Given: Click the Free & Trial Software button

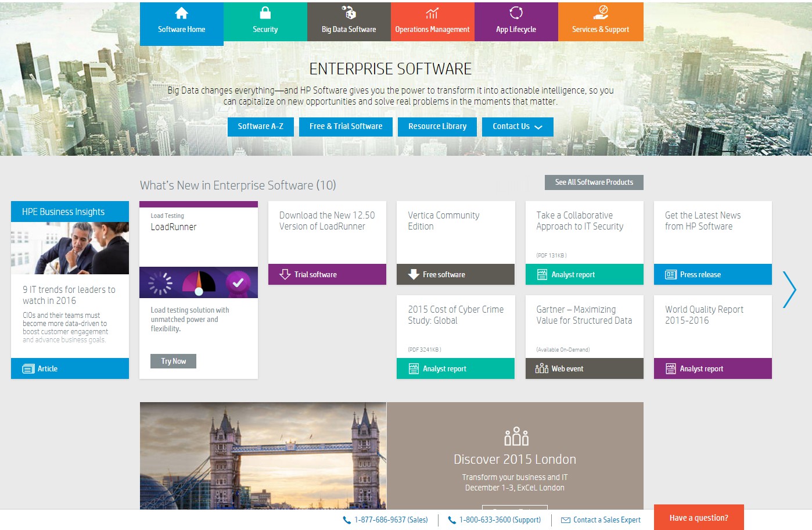Looking at the screenshot, I should coord(346,127).
